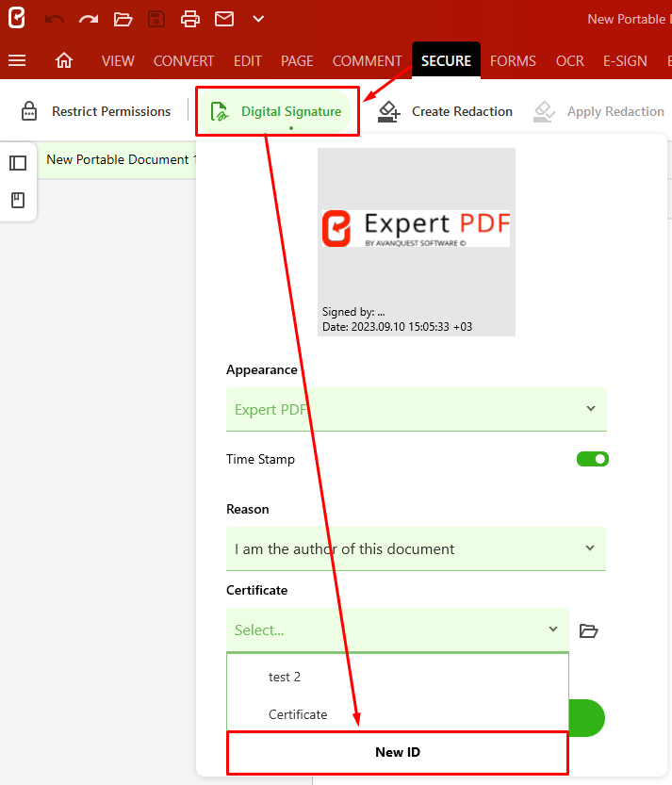This screenshot has width=672, height=785.
Task: Toggle the side panel icon
Action: pos(18,163)
